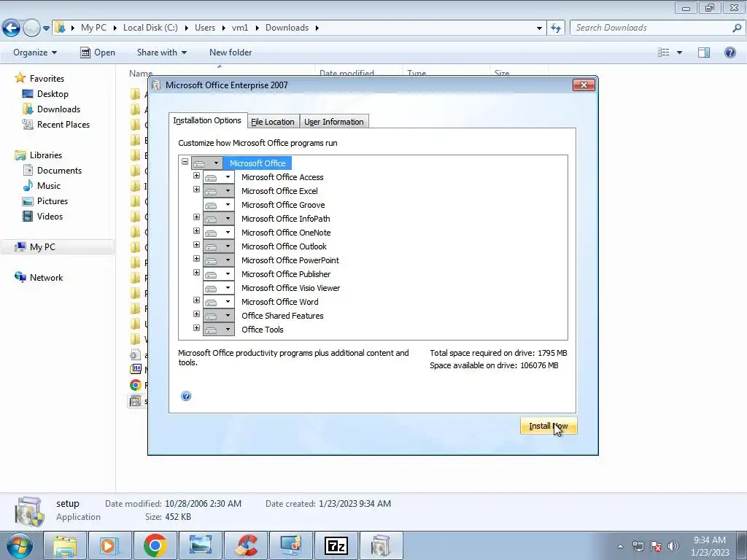This screenshot has width=747, height=560.
Task: Expand the Microsoft Office Publisher node
Action: tap(196, 272)
